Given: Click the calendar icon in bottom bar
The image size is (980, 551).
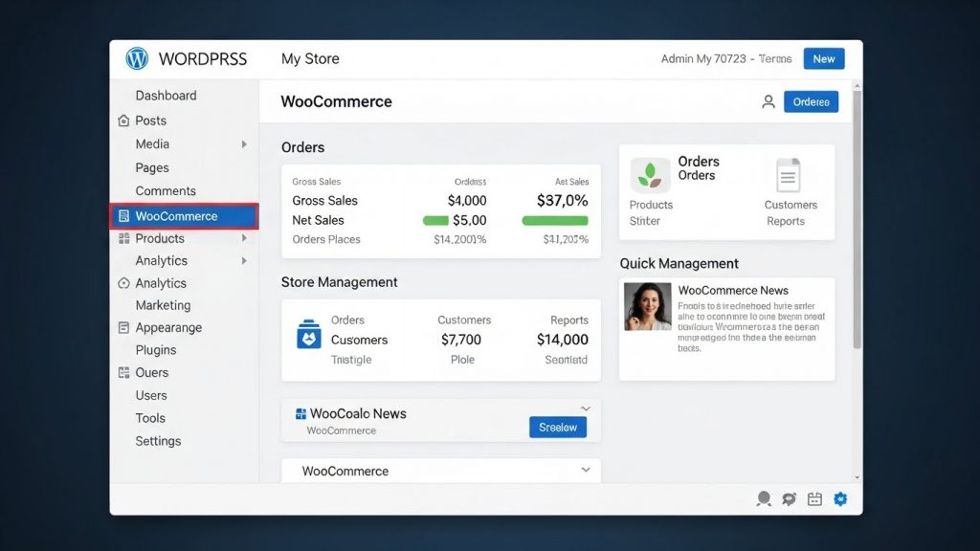Looking at the screenshot, I should coord(814,498).
